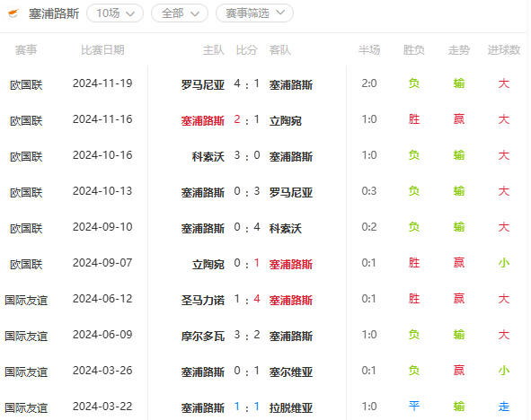This screenshot has height=420, width=531.
Task: Select 科索沃 home team on 2024-10-16
Action: (208, 156)
